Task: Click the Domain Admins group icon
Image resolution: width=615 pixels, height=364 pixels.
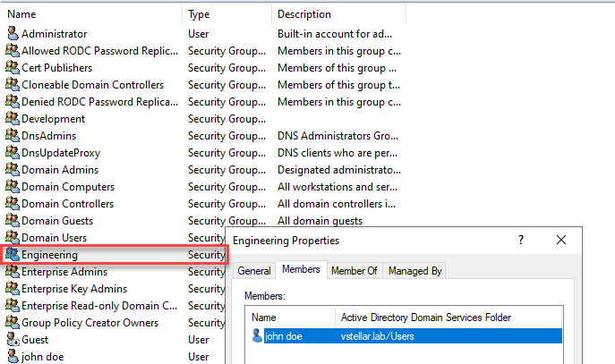Action: pos(13,170)
